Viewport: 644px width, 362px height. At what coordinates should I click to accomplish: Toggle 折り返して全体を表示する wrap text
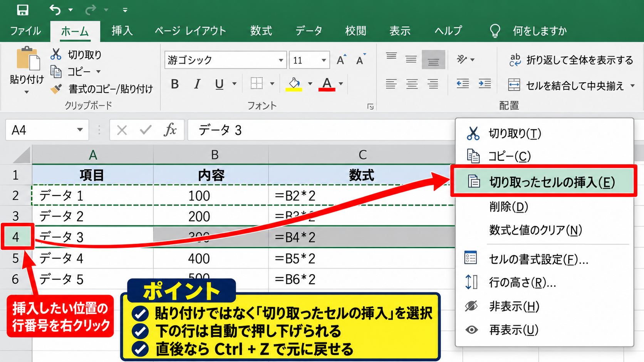click(571, 60)
